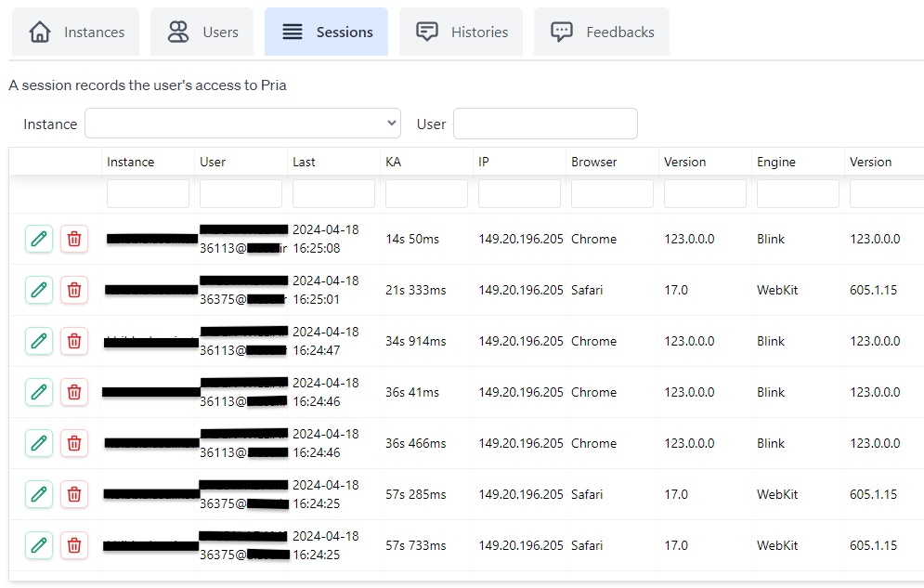Delete the top session using the trash icon
This screenshot has height=588, width=924.
tap(73, 239)
